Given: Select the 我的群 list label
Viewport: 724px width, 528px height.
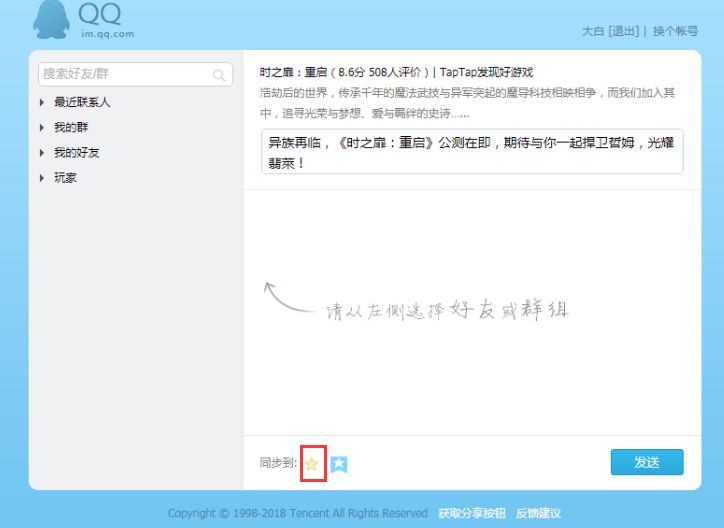Looking at the screenshot, I should click(x=71, y=127).
